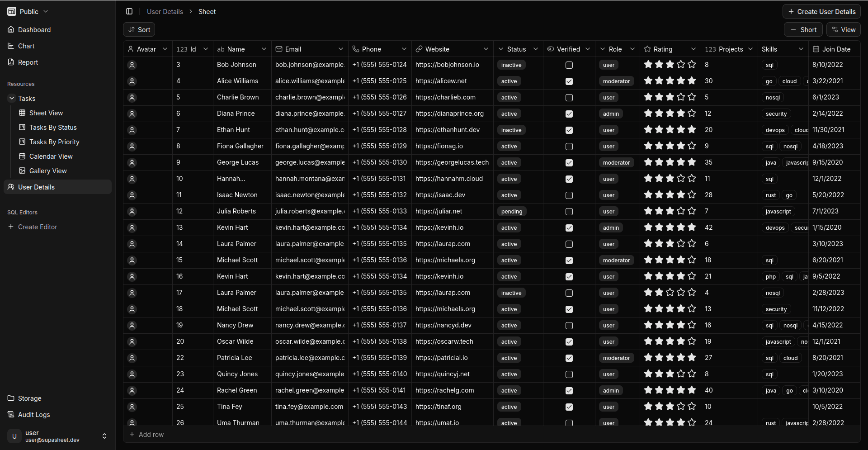Open Storage in the sidebar
The width and height of the screenshot is (868, 450).
pos(29,398)
